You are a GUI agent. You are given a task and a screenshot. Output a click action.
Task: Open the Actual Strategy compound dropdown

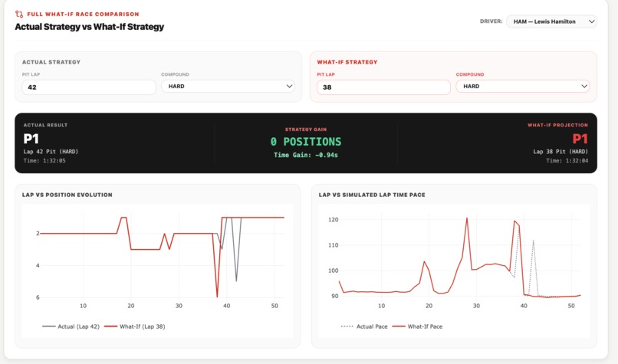(228, 87)
